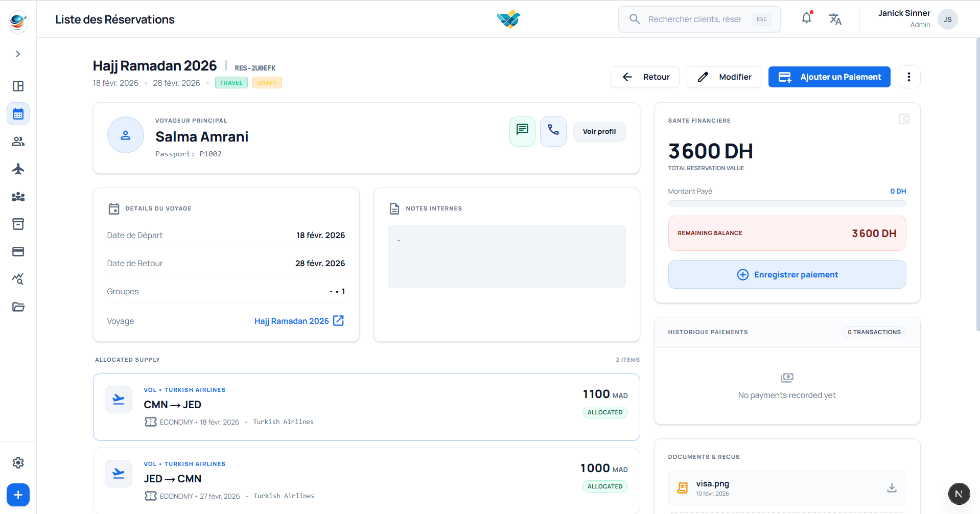This screenshot has width=980, height=514.
Task: Open the Janick Sinner user menu
Action: pos(917,19)
